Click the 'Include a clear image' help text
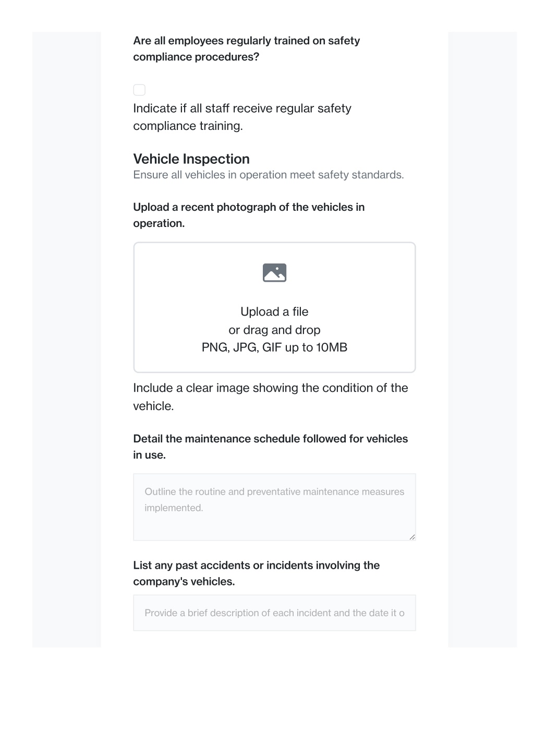The image size is (534, 756). coord(271,397)
